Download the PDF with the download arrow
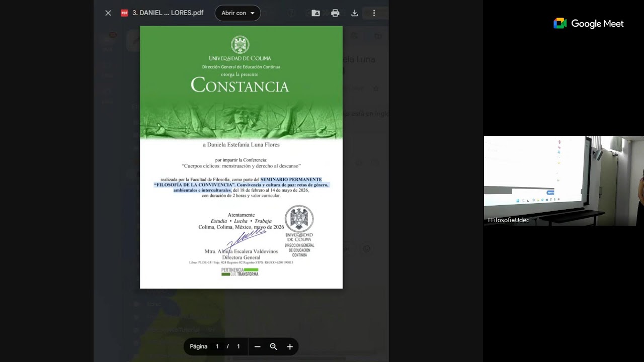 click(x=355, y=13)
